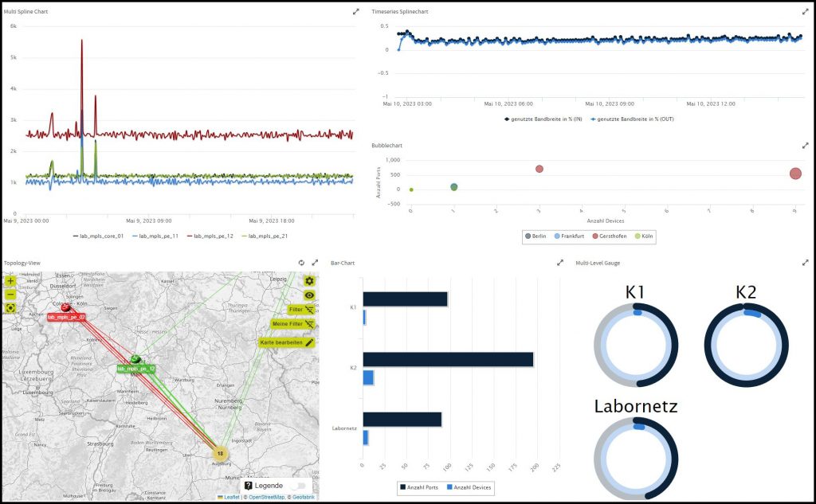Zoom out using the map minus icon
The height and width of the screenshot is (504, 816).
pyautogui.click(x=10, y=295)
